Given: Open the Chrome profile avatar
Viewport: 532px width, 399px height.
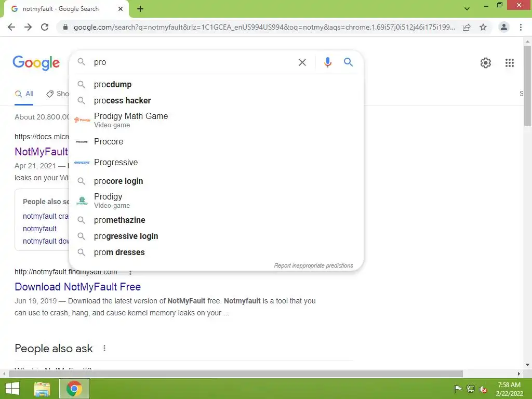Looking at the screenshot, I should [504, 27].
